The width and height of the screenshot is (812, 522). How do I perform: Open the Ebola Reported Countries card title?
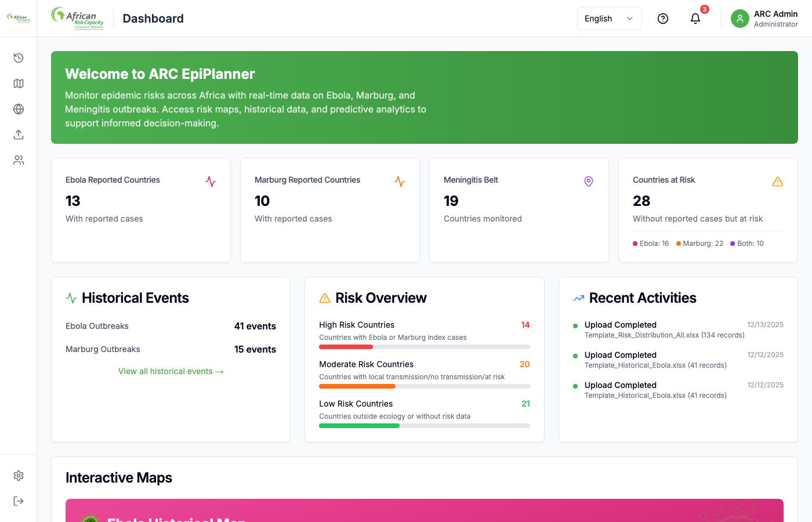point(113,180)
